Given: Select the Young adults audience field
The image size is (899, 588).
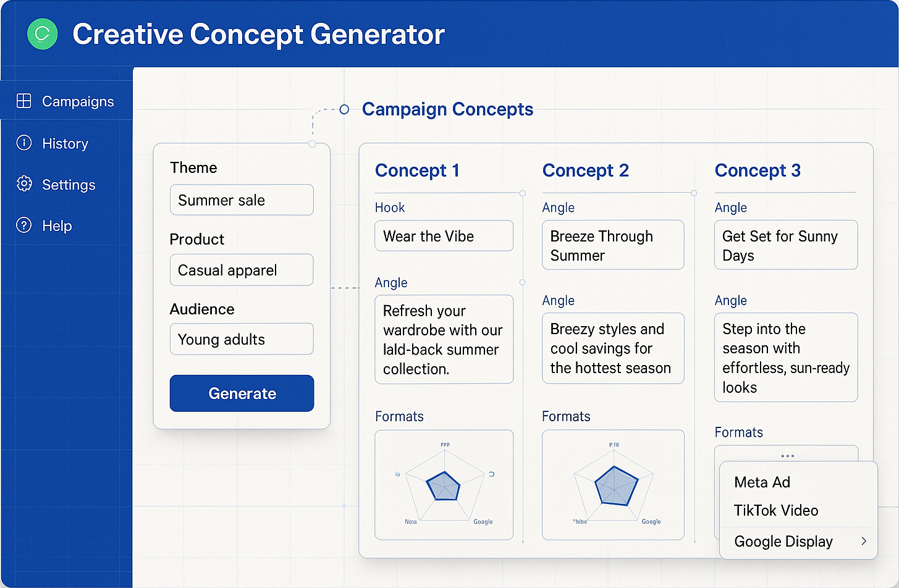Looking at the screenshot, I should pyautogui.click(x=241, y=338).
